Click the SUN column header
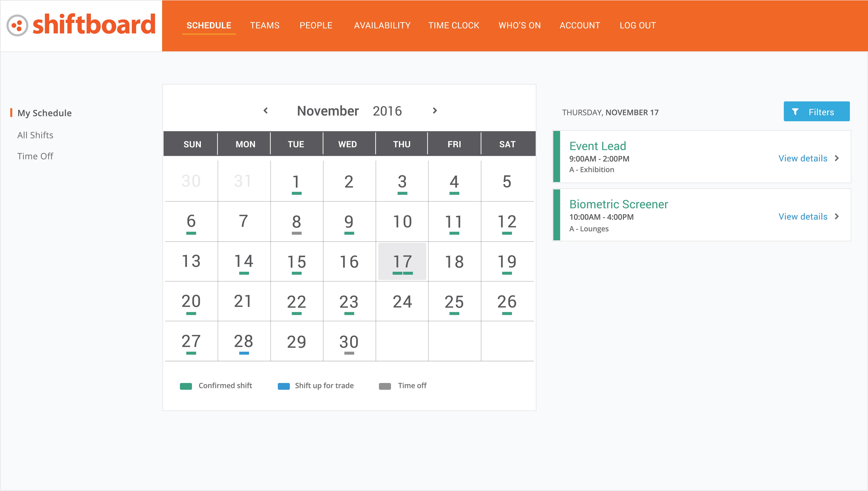 click(x=192, y=144)
